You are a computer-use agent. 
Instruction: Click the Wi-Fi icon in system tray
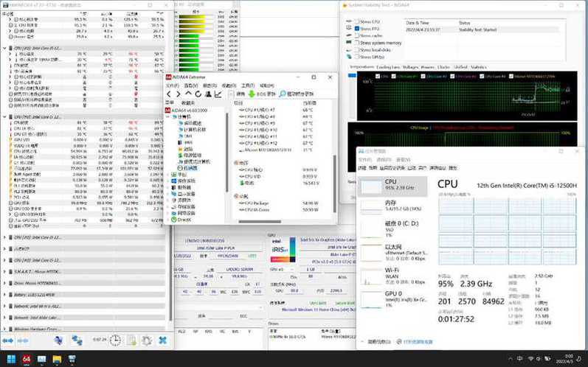point(531,358)
